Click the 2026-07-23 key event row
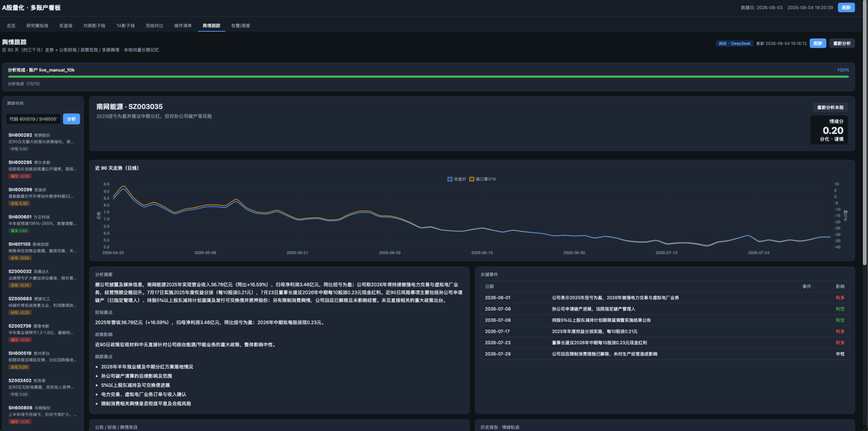Viewport: 868px width, 431px height. click(664, 343)
